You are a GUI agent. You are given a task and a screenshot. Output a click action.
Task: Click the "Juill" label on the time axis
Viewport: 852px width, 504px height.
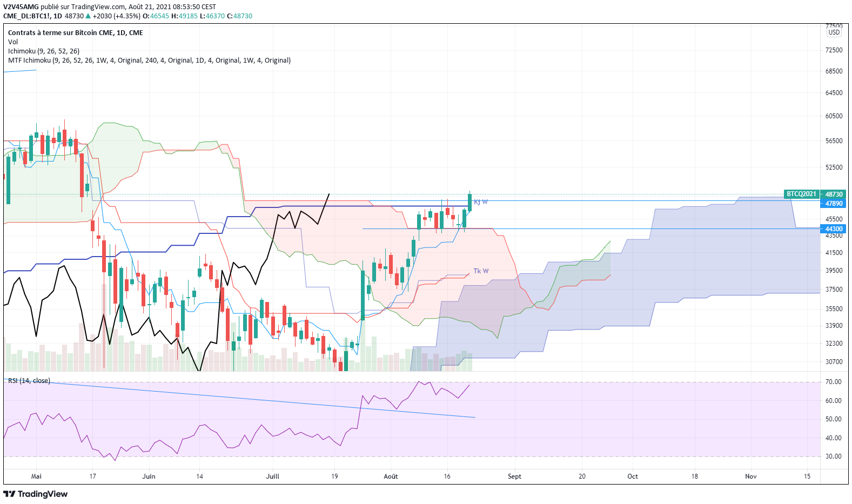point(273,476)
